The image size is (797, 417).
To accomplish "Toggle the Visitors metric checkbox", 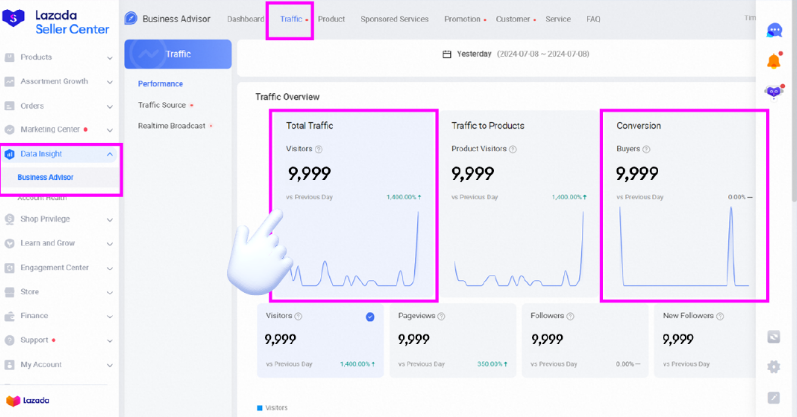I will coord(370,317).
